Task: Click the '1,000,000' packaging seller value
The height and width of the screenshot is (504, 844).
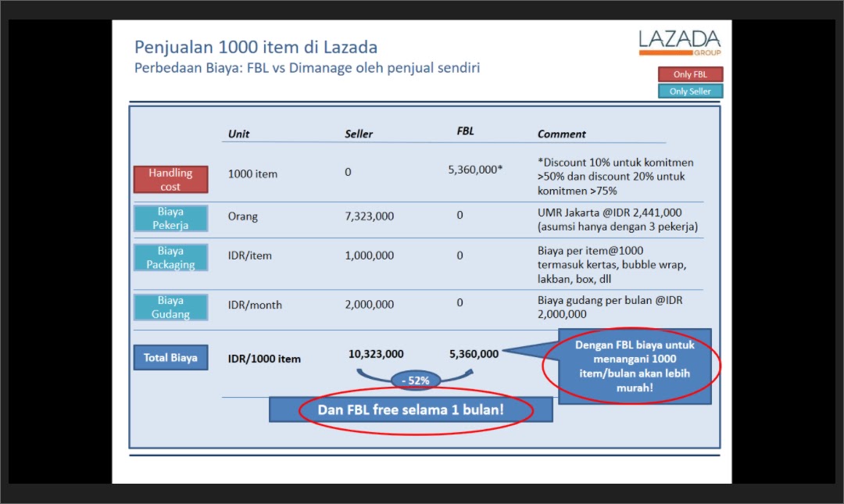Action: [369, 256]
